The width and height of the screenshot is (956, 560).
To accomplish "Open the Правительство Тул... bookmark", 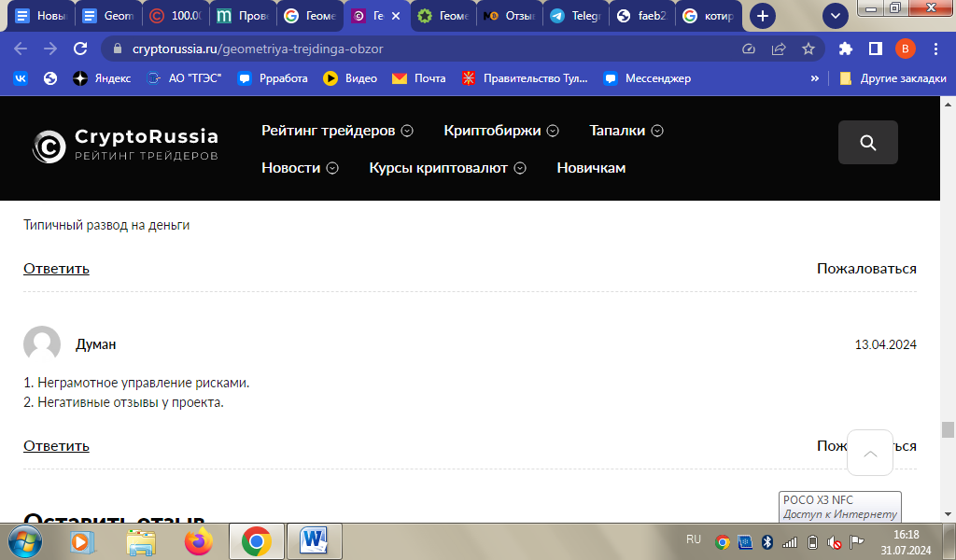I will tap(525, 78).
